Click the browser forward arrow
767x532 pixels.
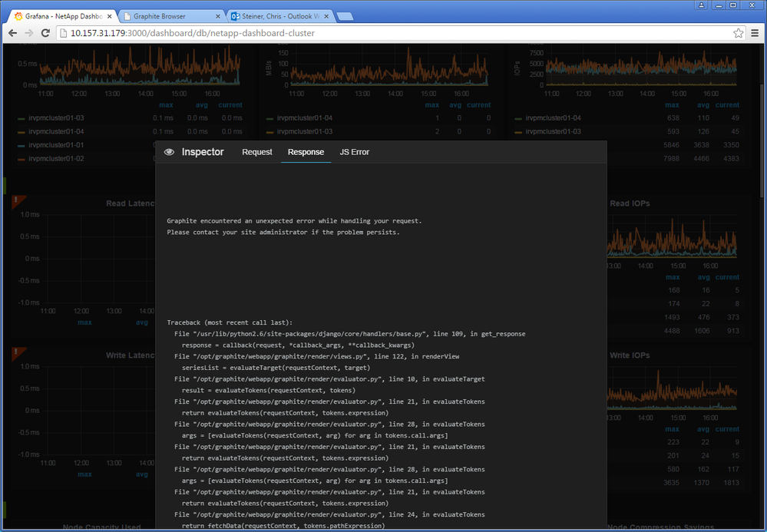point(29,33)
